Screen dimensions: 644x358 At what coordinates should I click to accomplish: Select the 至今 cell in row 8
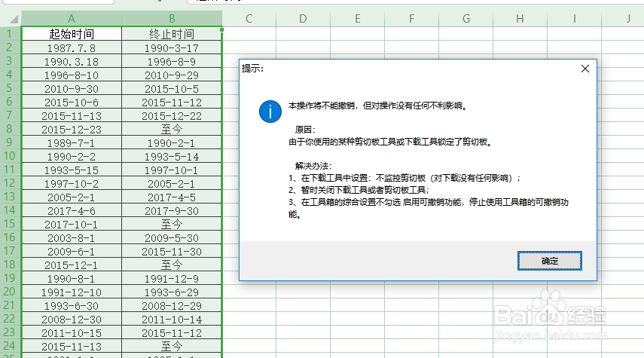172,129
